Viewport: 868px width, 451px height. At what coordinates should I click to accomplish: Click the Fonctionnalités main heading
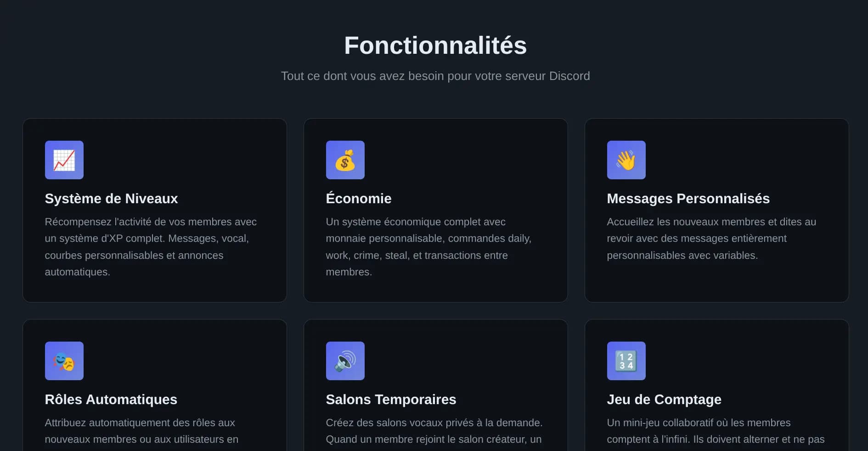(435, 46)
